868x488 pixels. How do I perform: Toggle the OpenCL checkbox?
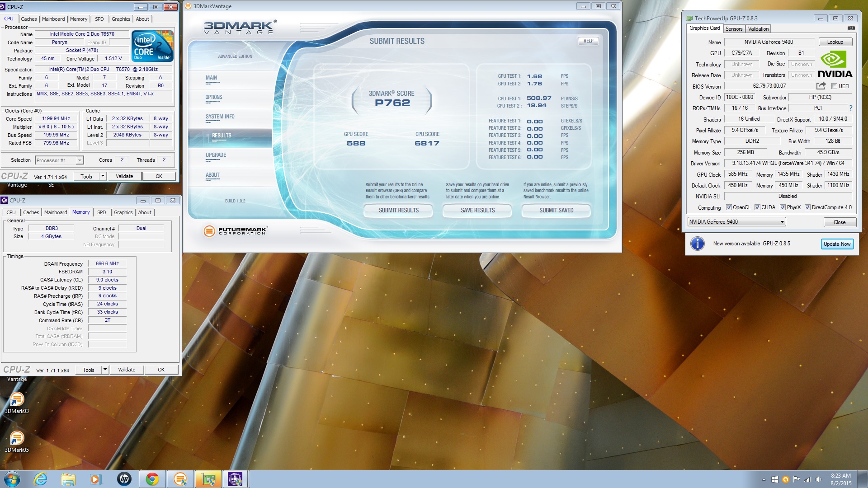tap(729, 207)
